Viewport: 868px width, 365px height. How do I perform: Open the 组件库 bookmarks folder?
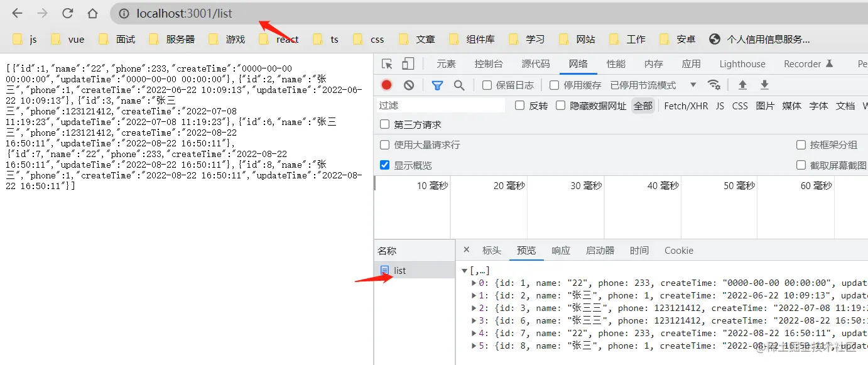(x=472, y=39)
